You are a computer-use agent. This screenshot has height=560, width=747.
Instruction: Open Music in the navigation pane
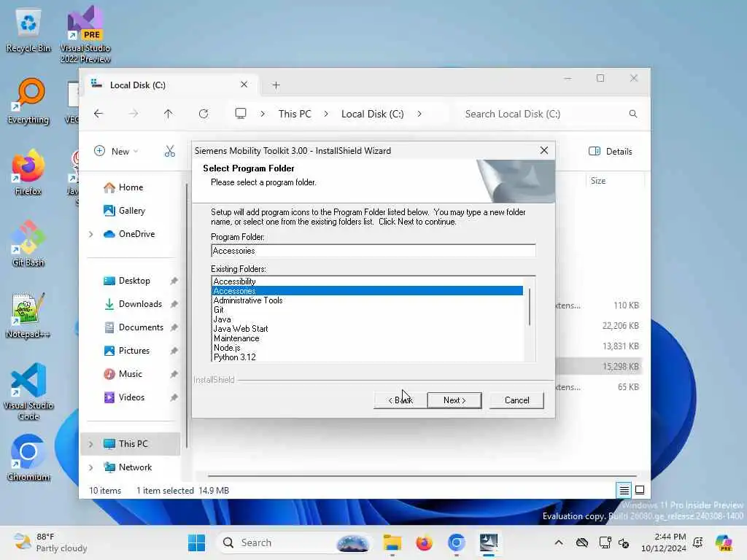(123, 374)
